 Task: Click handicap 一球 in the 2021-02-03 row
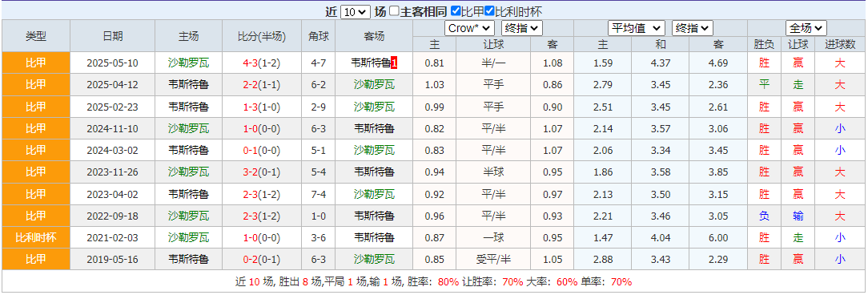coord(494,238)
